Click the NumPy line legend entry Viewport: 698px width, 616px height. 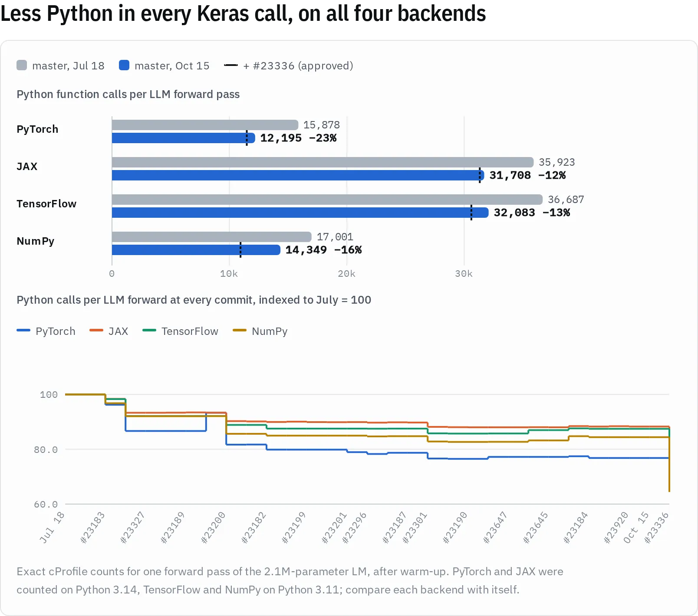click(x=260, y=331)
